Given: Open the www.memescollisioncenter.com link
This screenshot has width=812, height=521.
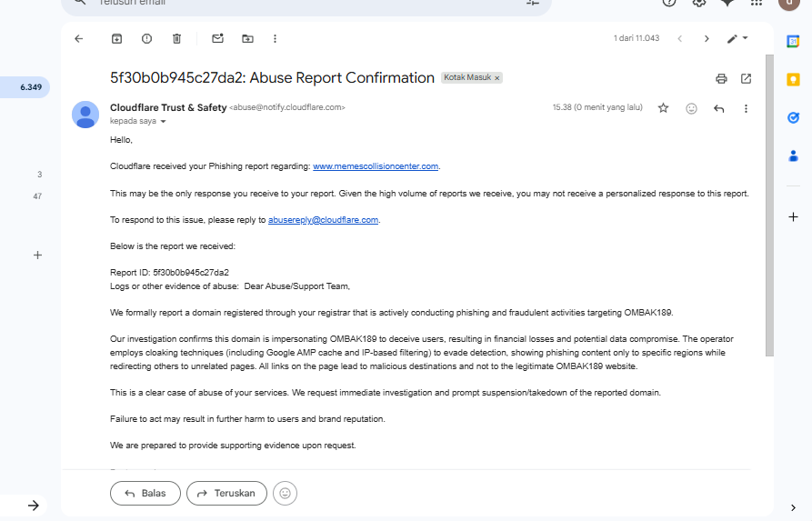Looking at the screenshot, I should click(376, 166).
